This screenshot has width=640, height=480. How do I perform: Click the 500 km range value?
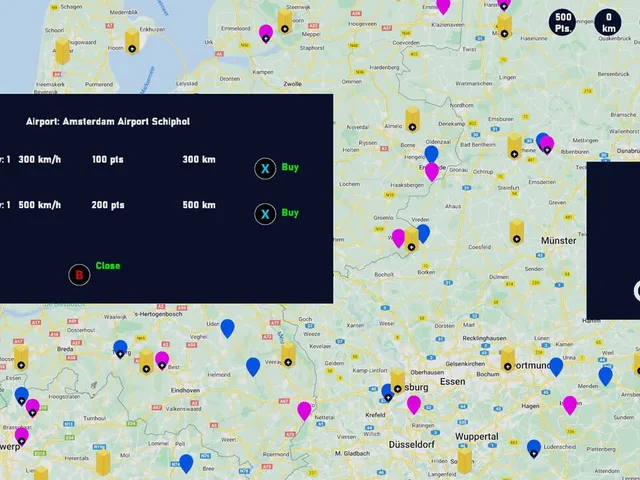pyautogui.click(x=199, y=205)
